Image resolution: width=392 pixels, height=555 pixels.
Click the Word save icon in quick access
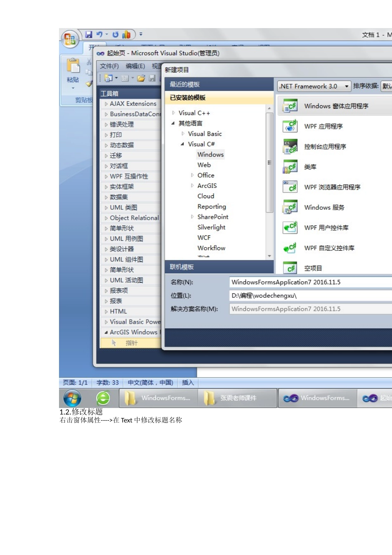(x=89, y=34)
